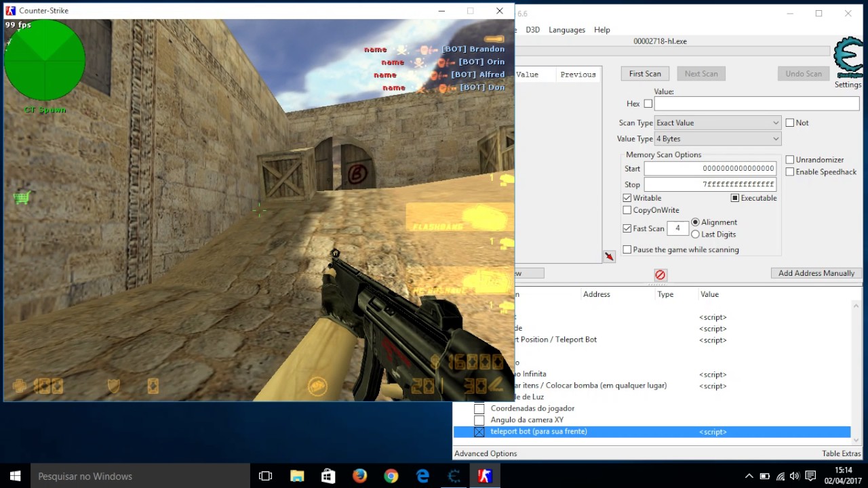Click the health cross in the game HUD

tap(20, 386)
